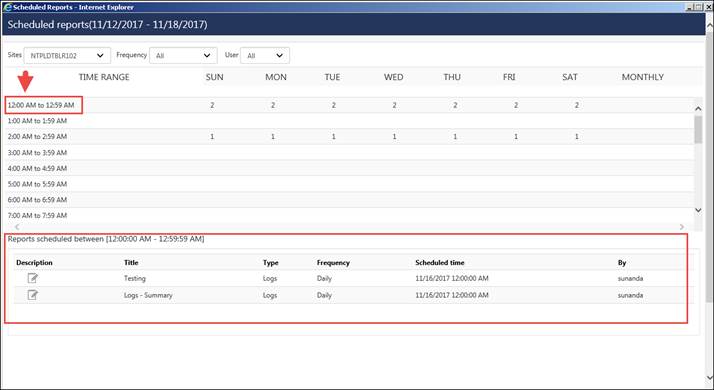This screenshot has height=390, width=714.
Task: Click the MON count 2 in 12:00 AM row
Action: (x=273, y=105)
